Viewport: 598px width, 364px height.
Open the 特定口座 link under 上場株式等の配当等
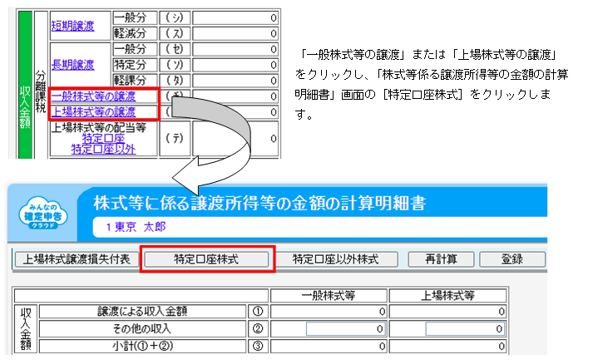tap(103, 138)
